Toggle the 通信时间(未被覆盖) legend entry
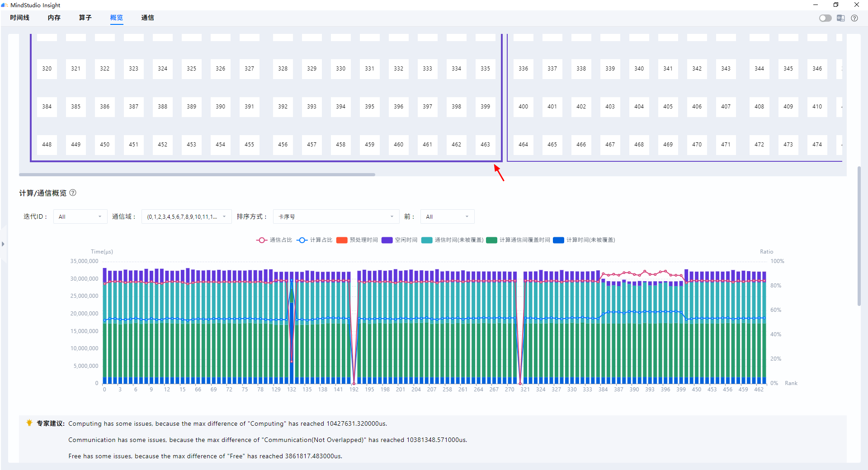 click(453, 240)
